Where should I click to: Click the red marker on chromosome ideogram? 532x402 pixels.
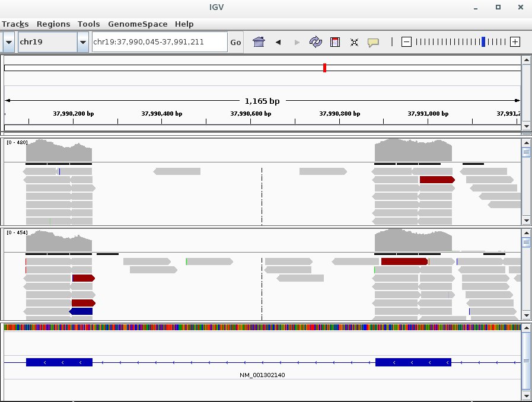pos(324,68)
